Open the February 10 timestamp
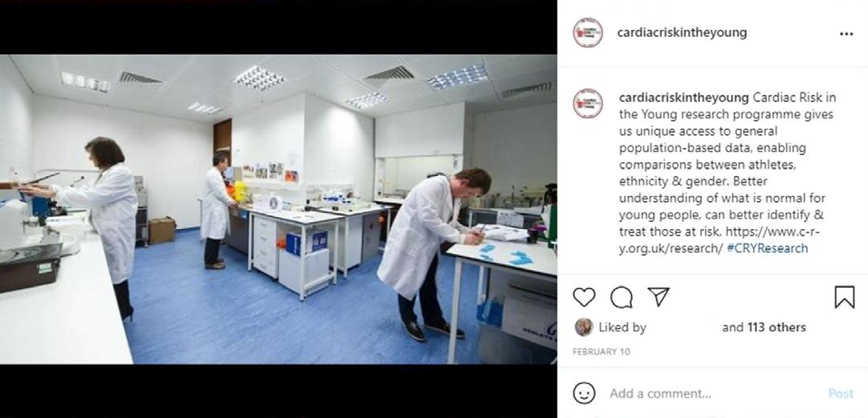 pyautogui.click(x=601, y=351)
